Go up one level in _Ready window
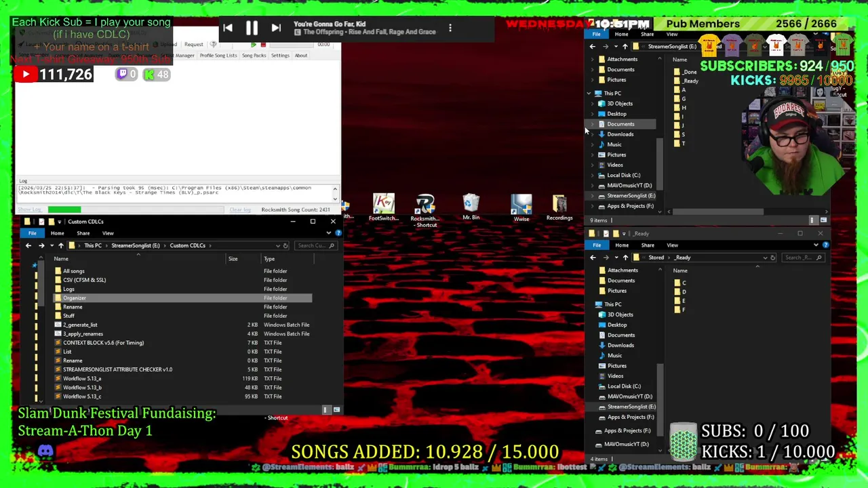The image size is (868, 488). (625, 258)
